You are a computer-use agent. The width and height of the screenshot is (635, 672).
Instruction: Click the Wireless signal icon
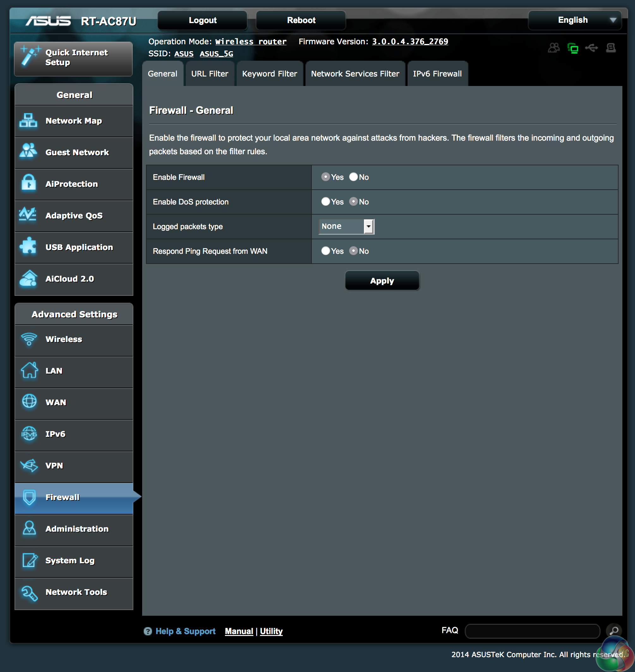[x=29, y=339]
